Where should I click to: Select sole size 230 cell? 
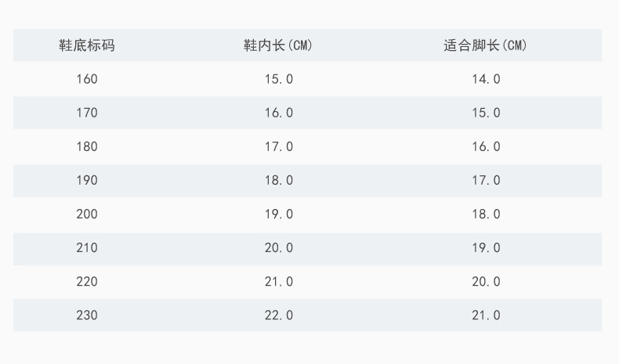[87, 315]
